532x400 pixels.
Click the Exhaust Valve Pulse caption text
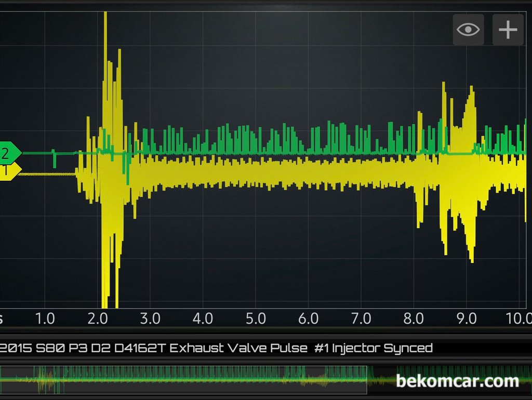238,348
